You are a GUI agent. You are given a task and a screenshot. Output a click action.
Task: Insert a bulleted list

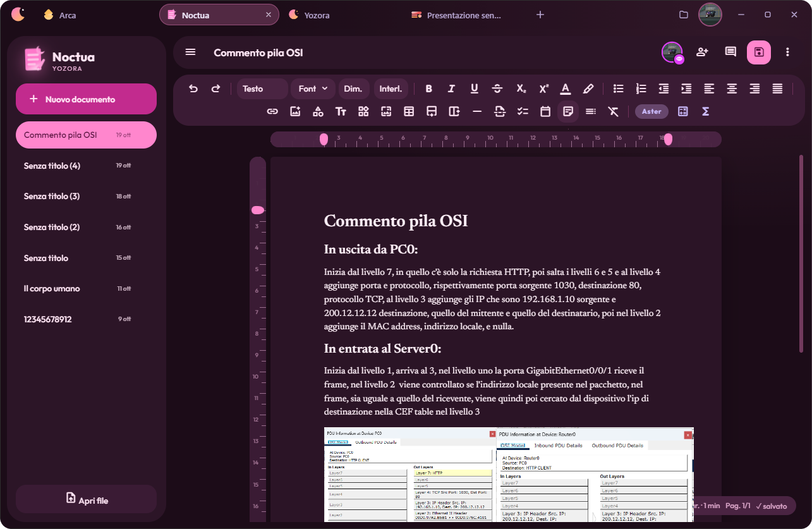click(x=619, y=89)
